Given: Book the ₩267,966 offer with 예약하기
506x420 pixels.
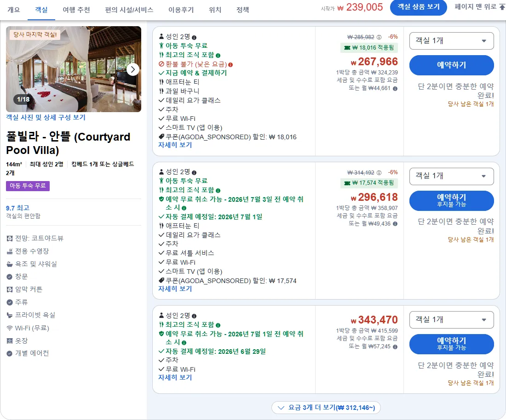Looking at the screenshot, I should coord(451,65).
